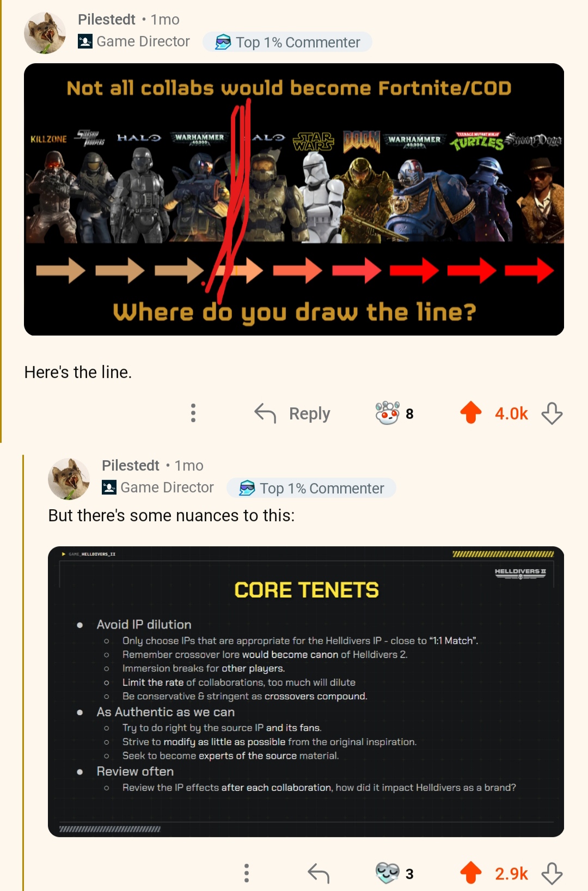
Task: Upvote the "Here's the line" comment
Action: pos(471,413)
